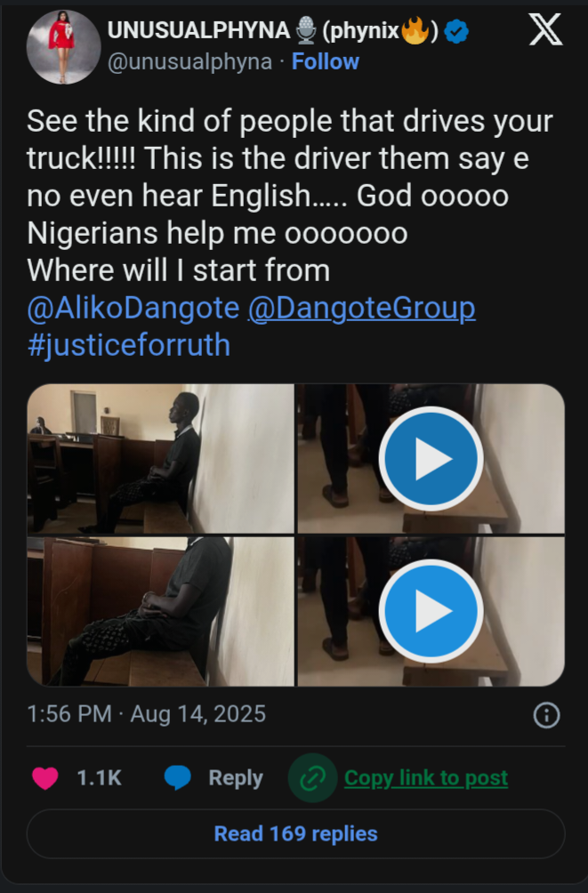
Task: Open the #justiceforruth hashtag
Action: (x=129, y=345)
